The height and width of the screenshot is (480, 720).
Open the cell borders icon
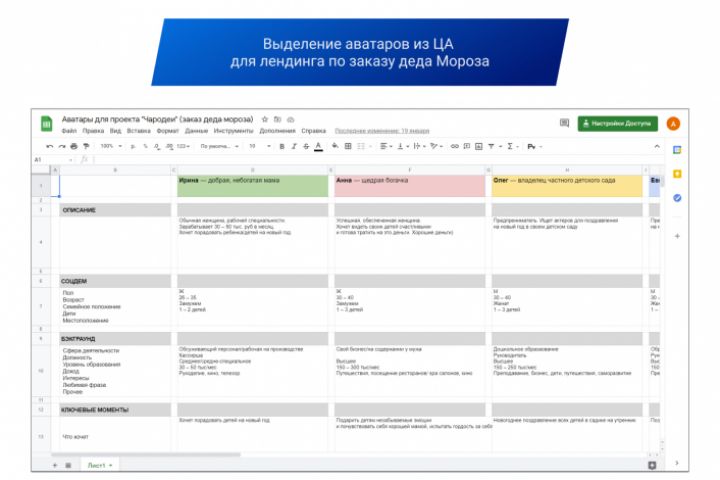click(x=348, y=147)
